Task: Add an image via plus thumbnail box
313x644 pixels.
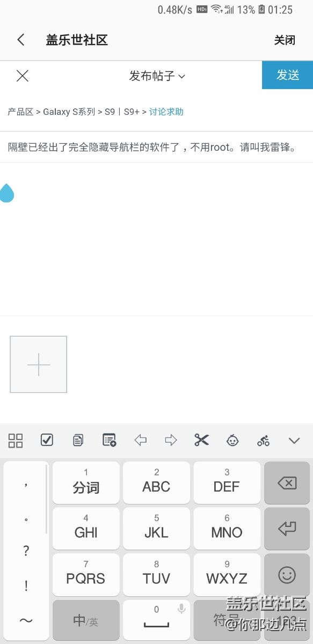Action: pyautogui.click(x=39, y=364)
